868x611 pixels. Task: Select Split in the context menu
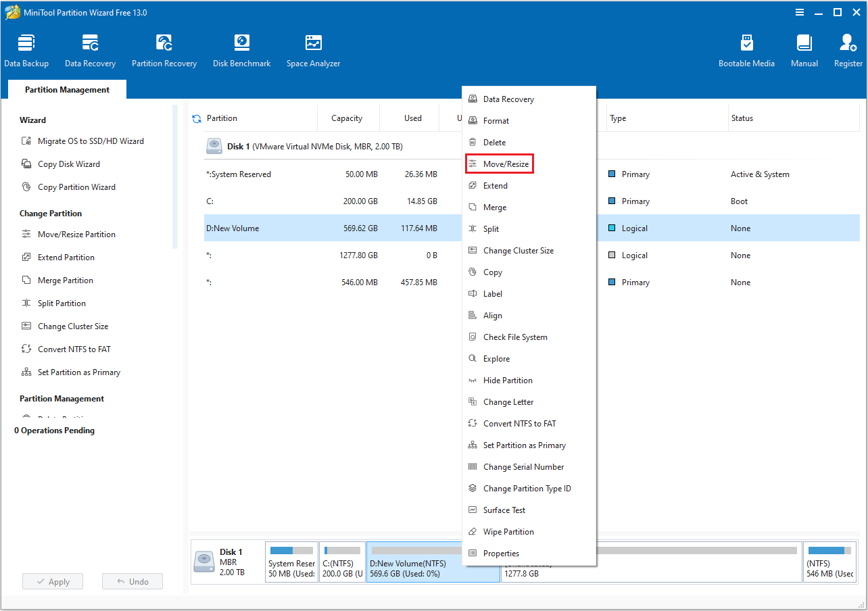tap(529, 229)
